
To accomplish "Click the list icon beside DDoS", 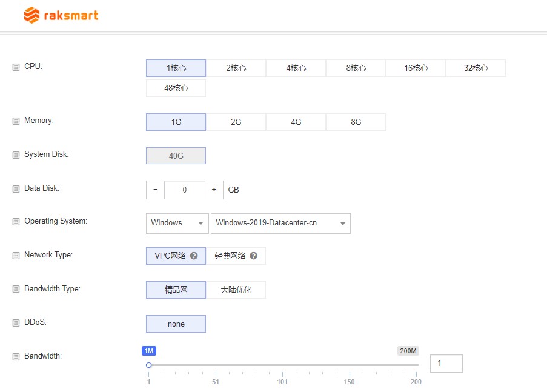I will point(16,323).
